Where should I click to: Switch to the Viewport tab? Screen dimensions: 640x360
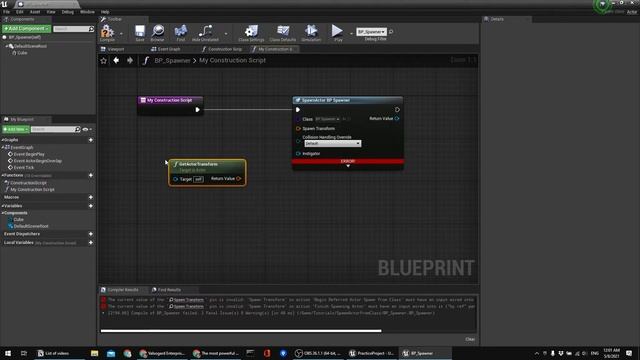[116, 49]
